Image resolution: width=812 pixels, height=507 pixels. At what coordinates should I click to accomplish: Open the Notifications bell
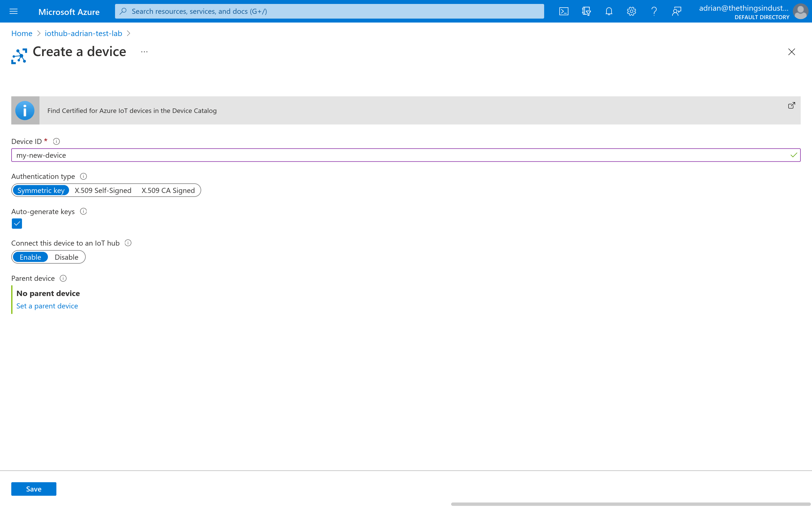point(609,11)
